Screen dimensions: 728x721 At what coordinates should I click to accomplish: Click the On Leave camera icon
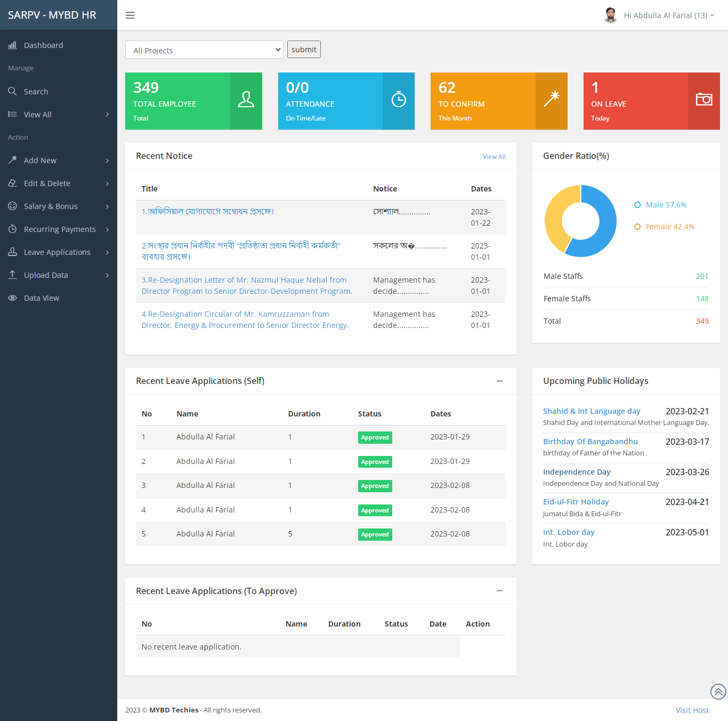tap(703, 100)
